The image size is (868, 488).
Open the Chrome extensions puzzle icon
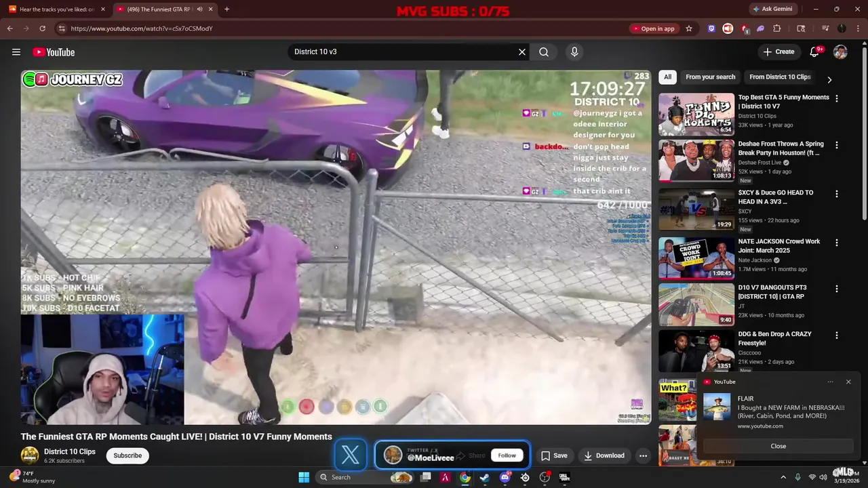click(x=777, y=28)
